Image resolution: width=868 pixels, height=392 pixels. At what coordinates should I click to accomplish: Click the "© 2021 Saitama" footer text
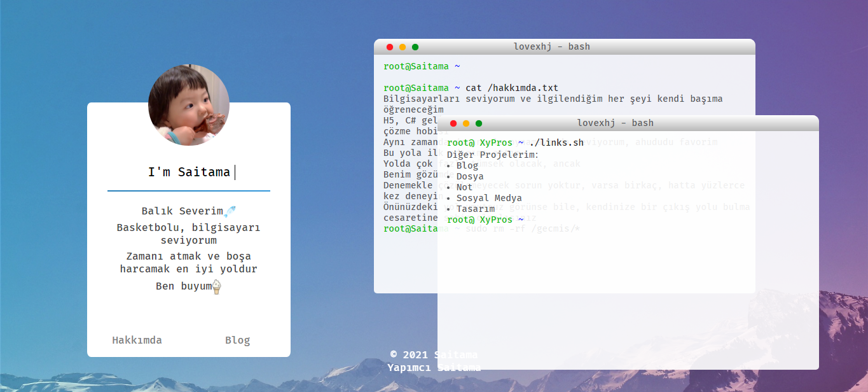click(x=434, y=354)
